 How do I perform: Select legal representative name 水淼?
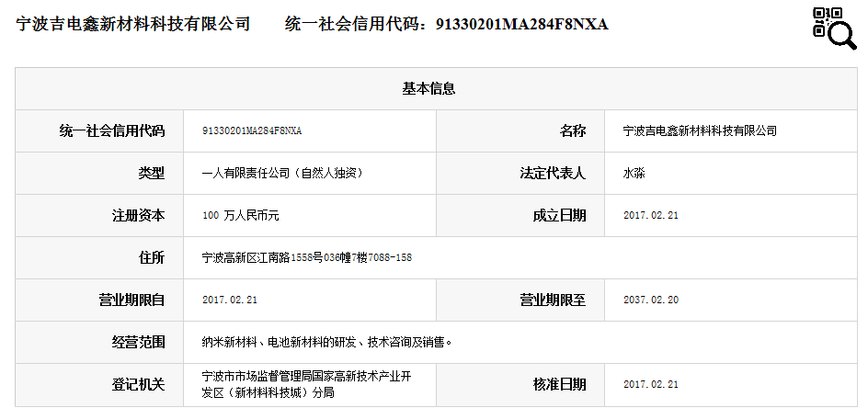[x=634, y=174]
